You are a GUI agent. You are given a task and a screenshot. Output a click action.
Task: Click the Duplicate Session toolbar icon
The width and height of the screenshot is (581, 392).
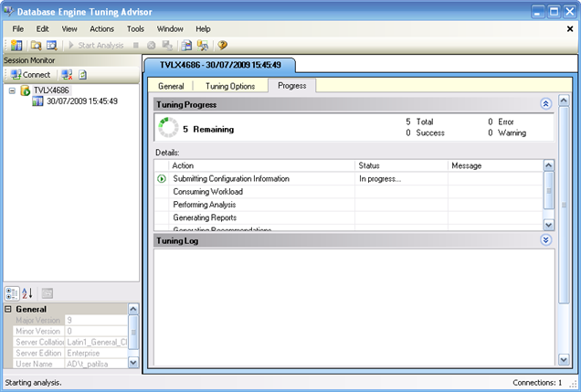point(167,45)
